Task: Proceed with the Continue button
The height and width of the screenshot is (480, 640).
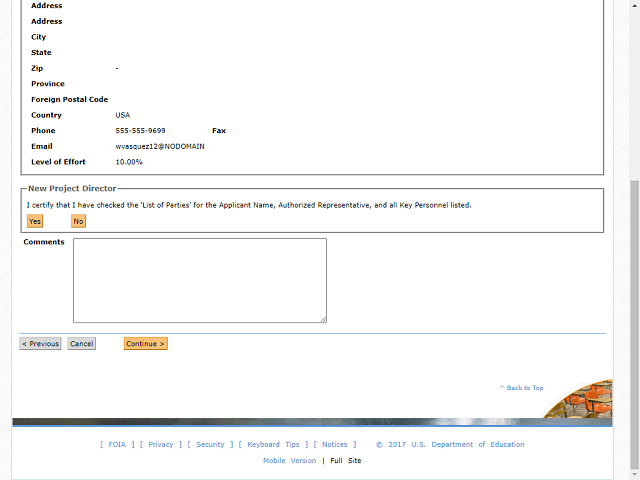Action: (x=146, y=344)
